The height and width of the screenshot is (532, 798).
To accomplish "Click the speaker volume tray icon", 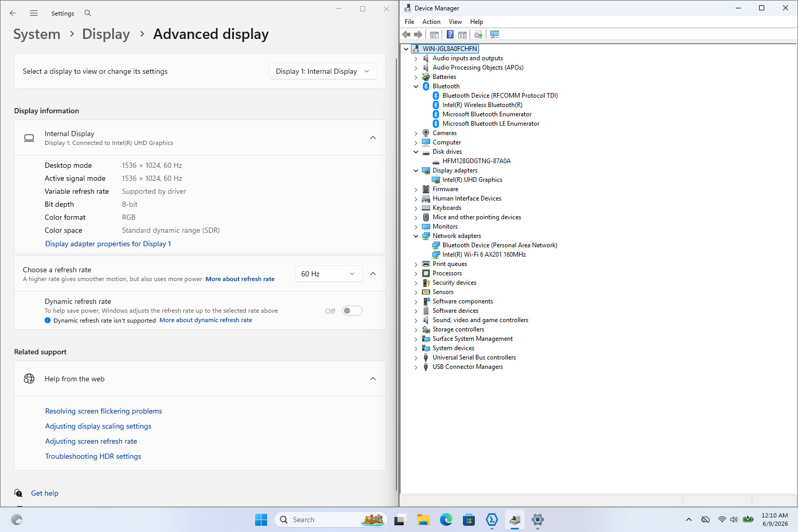I will click(734, 520).
